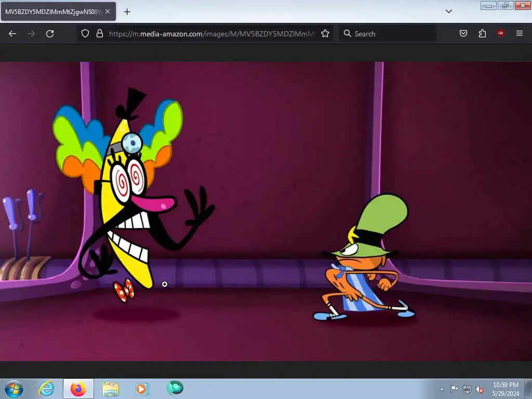Open the Firefox application menu
This screenshot has width=532, height=399.
click(x=519, y=33)
